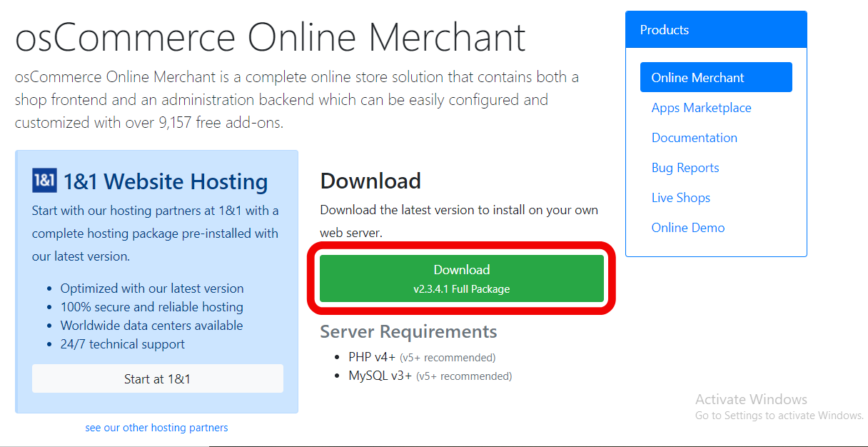Open the Apps Marketplace page
Screen dimensions: 868x447
(x=701, y=107)
